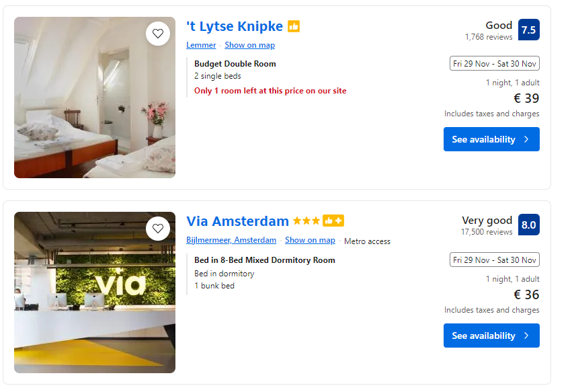Toggle heart icon on Via Amsterdam photo
The width and height of the screenshot is (572, 392).
[x=158, y=229]
